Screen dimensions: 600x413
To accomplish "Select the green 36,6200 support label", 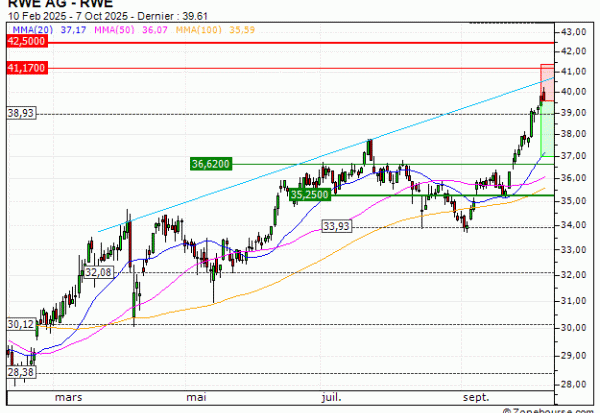I will tap(210, 163).
